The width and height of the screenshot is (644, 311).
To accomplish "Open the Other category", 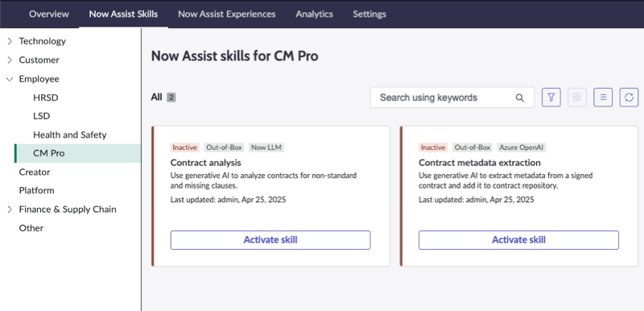I will point(31,228).
